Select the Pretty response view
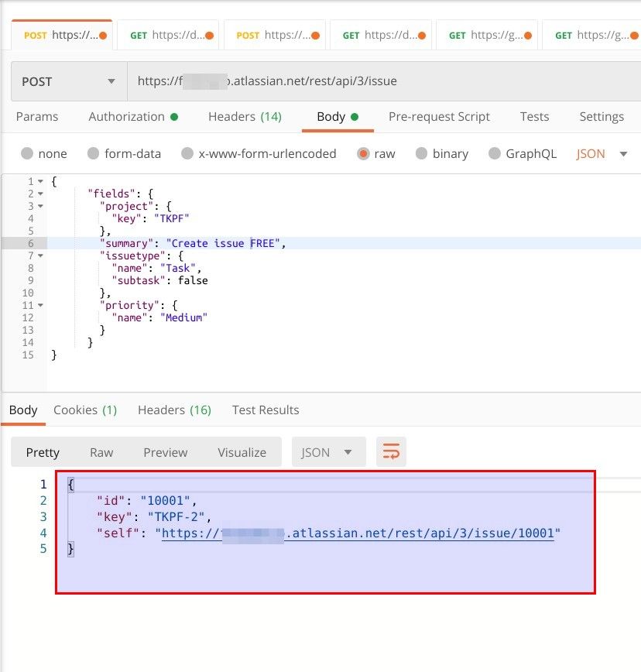The image size is (641, 672). click(43, 452)
